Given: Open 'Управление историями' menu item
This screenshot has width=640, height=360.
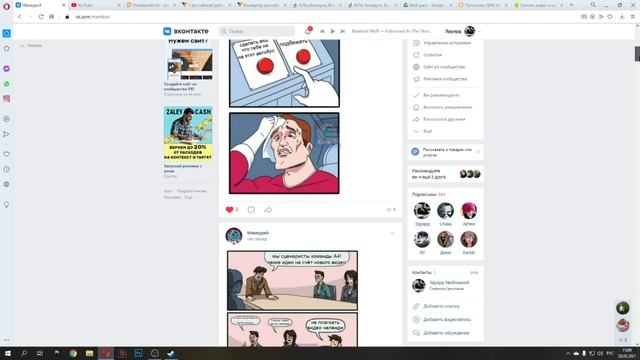Looking at the screenshot, I should [x=442, y=42].
